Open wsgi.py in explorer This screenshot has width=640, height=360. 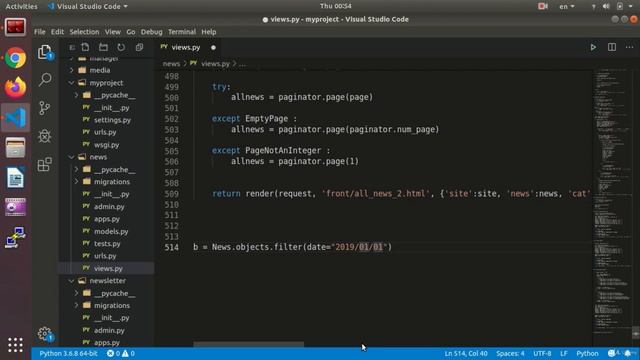[107, 144]
